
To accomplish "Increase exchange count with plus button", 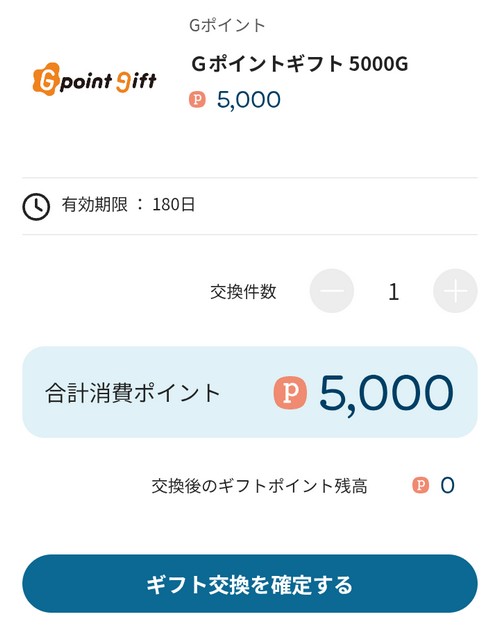I will click(455, 291).
